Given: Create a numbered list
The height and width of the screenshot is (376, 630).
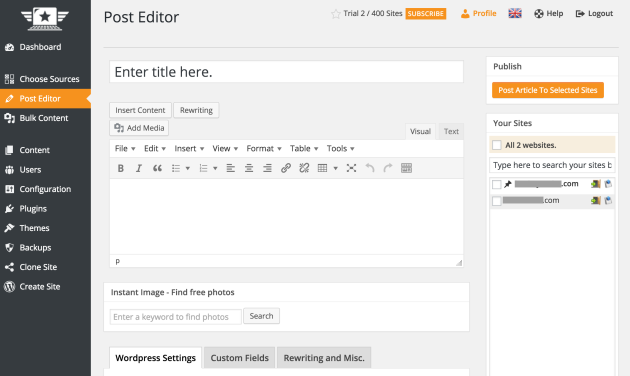Looking at the screenshot, I should tap(204, 168).
